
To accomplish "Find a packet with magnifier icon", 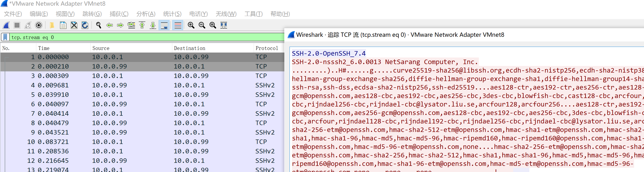I will [98, 25].
